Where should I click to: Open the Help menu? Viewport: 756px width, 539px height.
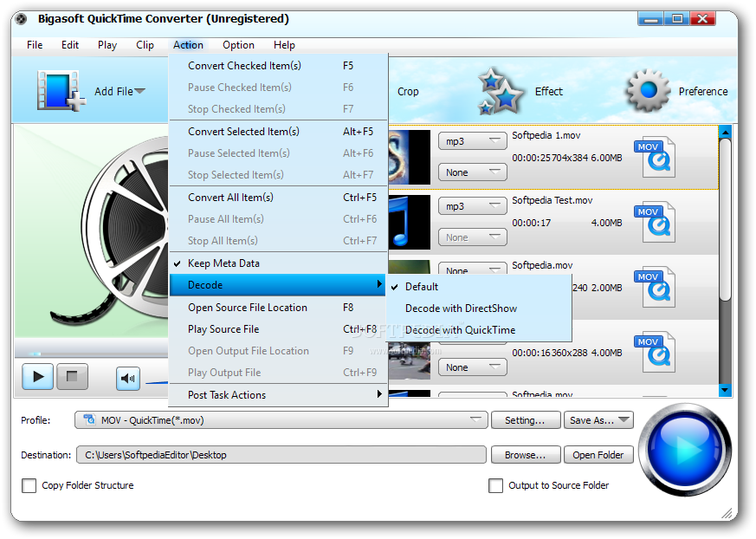[x=284, y=45]
